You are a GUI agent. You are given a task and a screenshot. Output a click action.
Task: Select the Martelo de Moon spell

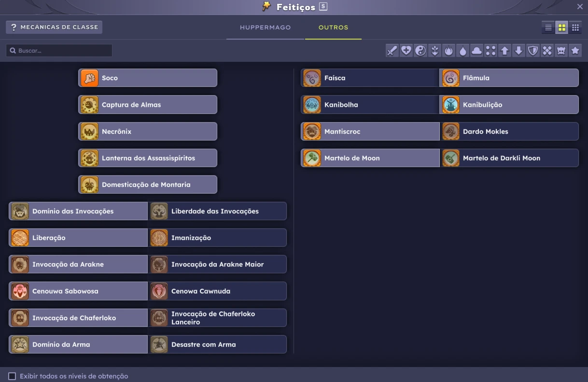(370, 158)
